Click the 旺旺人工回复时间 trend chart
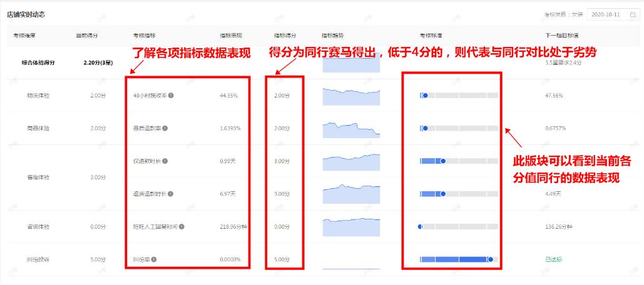The image size is (644, 285). (351, 226)
